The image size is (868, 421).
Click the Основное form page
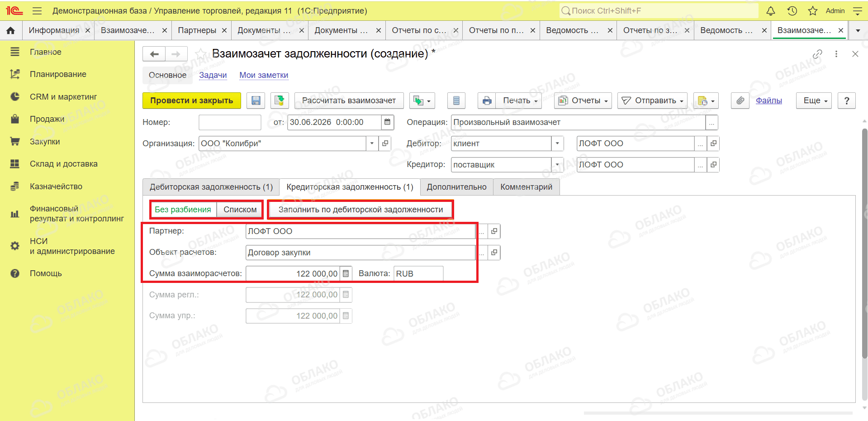168,75
